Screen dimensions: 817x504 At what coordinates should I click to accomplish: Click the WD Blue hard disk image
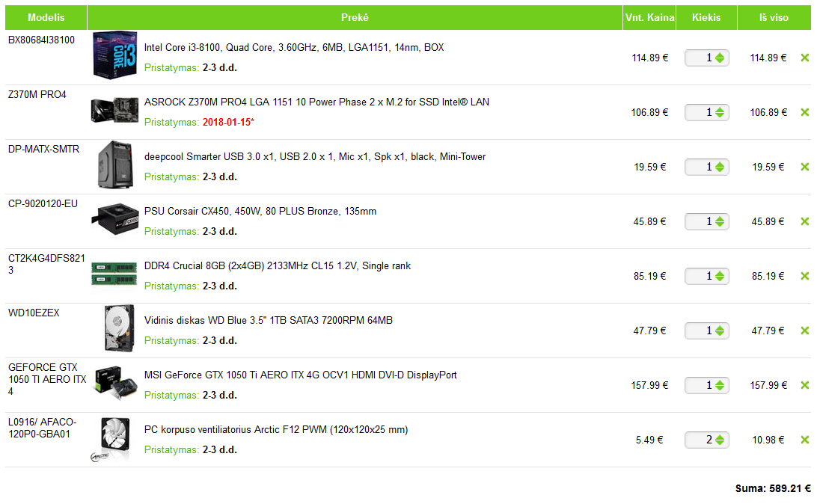click(x=119, y=328)
